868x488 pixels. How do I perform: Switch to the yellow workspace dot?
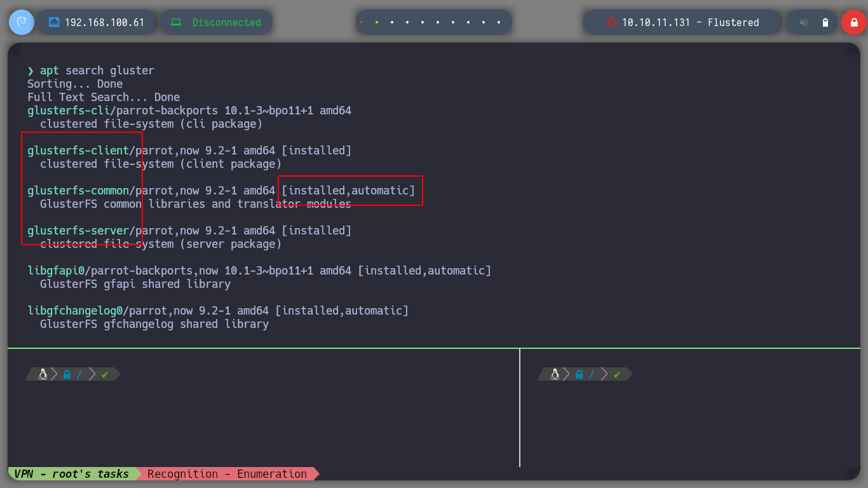click(x=377, y=22)
